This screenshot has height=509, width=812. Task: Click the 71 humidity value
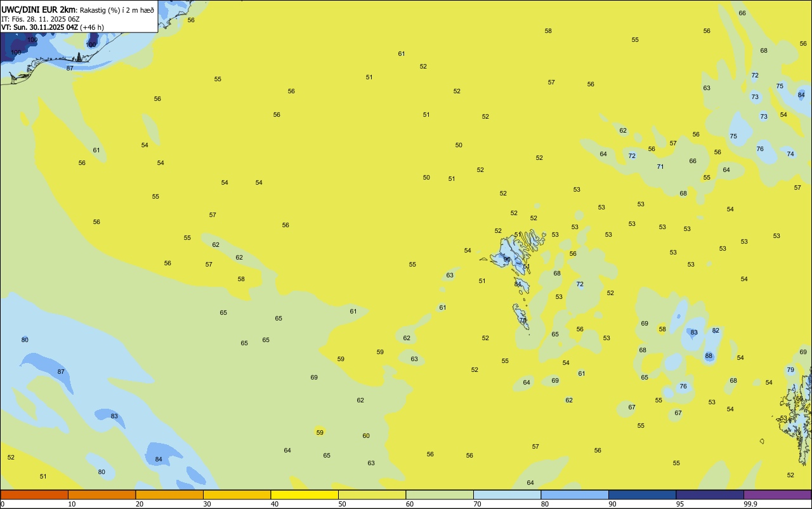(660, 167)
